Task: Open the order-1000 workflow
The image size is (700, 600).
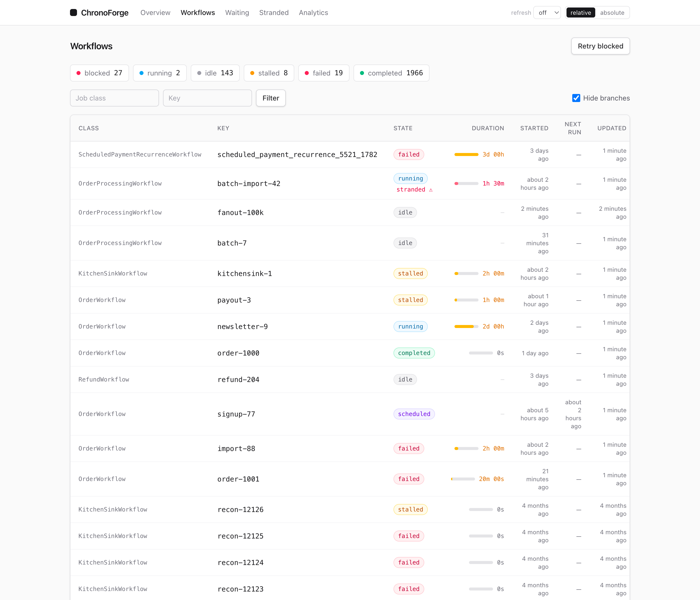Action: coord(238,353)
